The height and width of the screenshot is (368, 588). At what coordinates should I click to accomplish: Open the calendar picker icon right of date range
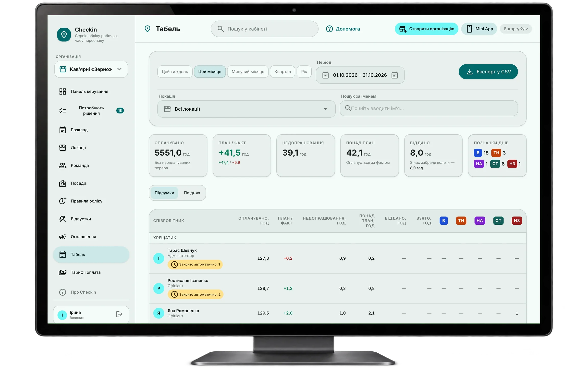(x=395, y=75)
